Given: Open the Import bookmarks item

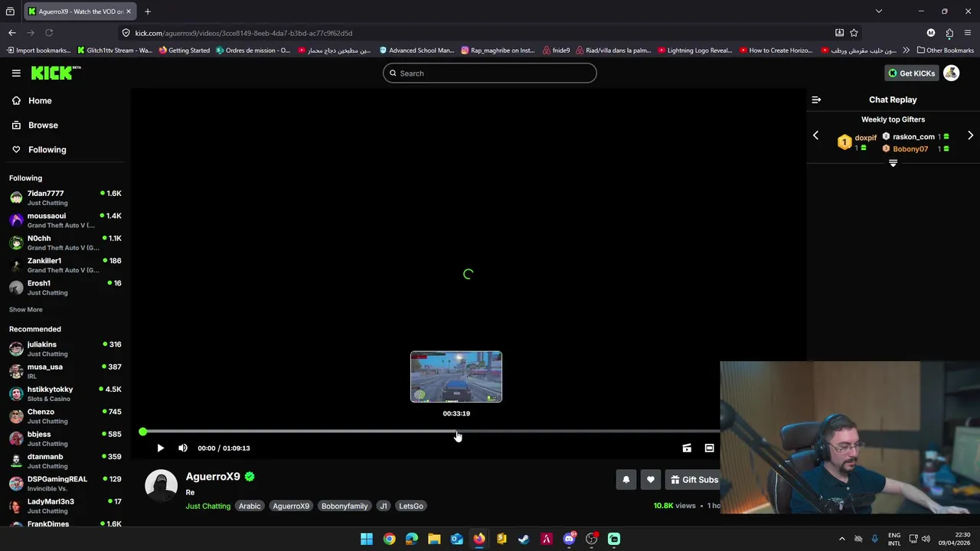Looking at the screenshot, I should [38, 51].
